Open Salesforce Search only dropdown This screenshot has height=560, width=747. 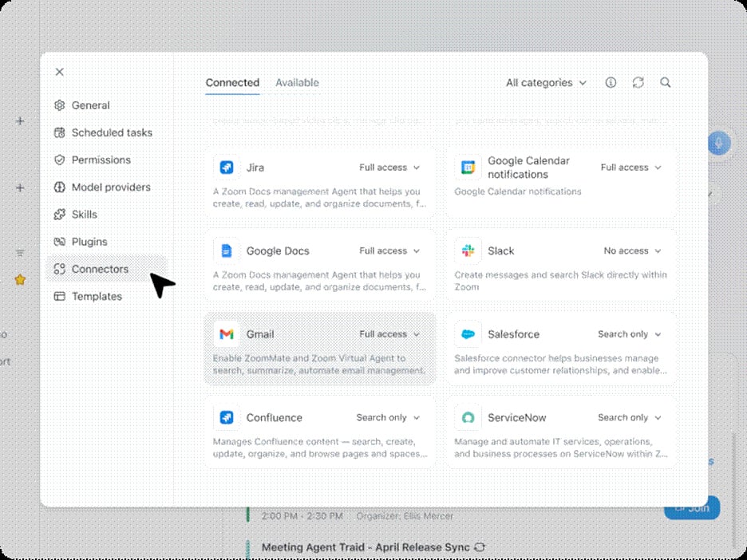coord(630,334)
